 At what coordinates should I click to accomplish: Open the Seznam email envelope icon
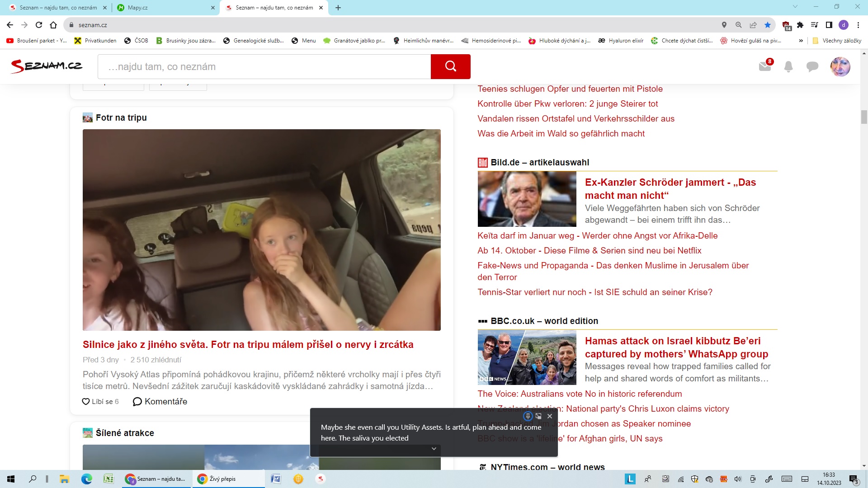click(x=764, y=66)
